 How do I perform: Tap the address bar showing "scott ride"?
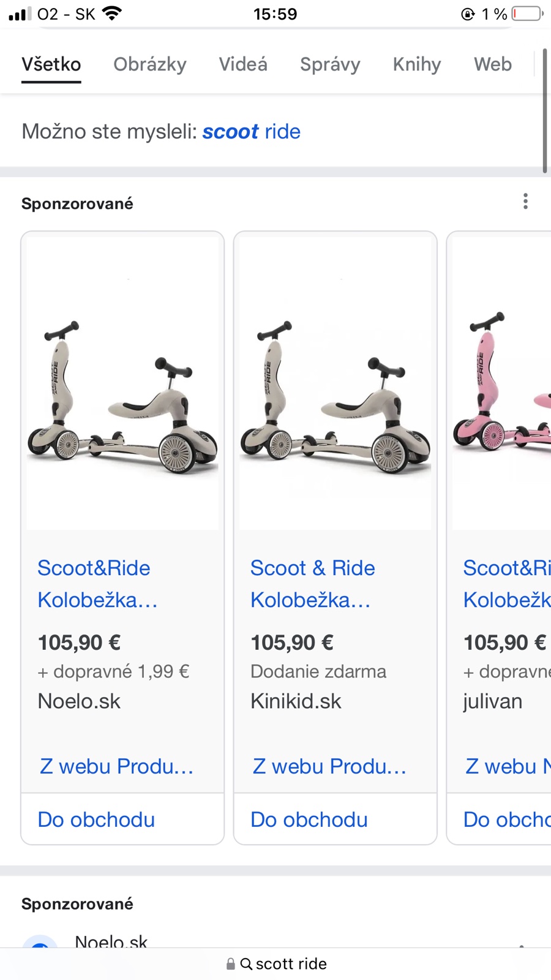tap(291, 964)
